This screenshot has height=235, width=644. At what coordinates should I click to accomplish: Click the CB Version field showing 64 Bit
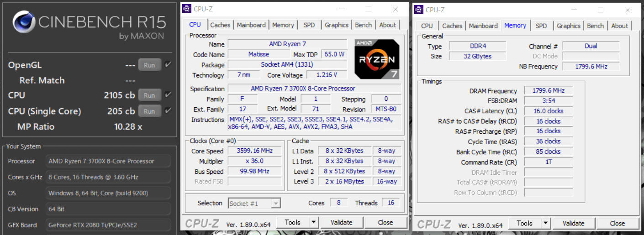[x=108, y=209]
